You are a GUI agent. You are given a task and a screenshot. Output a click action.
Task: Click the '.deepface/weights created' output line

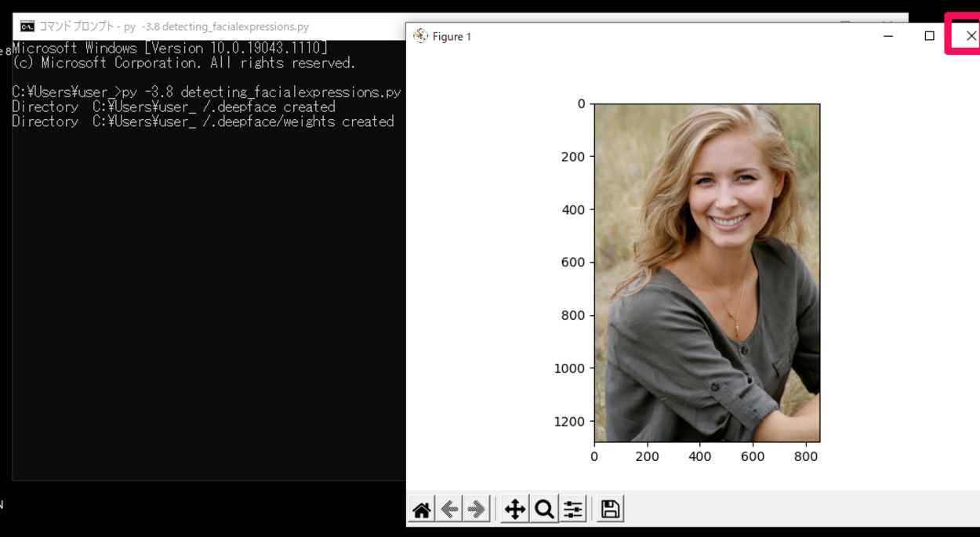click(202, 122)
